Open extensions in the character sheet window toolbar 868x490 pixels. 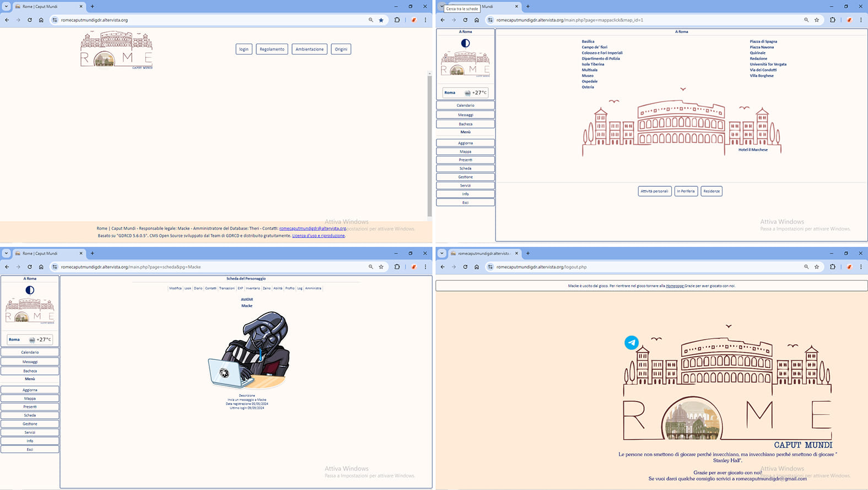click(x=397, y=267)
